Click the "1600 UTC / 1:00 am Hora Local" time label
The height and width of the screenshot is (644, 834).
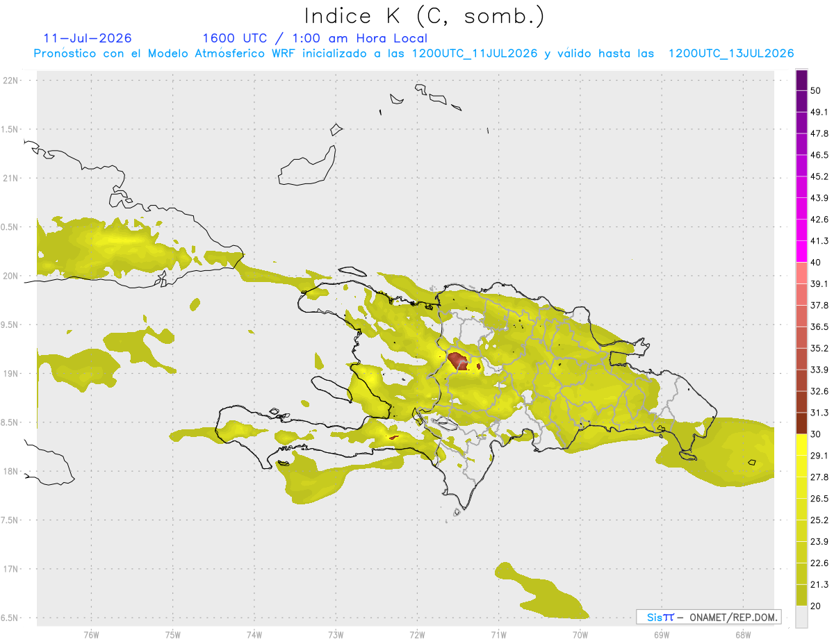(x=315, y=38)
